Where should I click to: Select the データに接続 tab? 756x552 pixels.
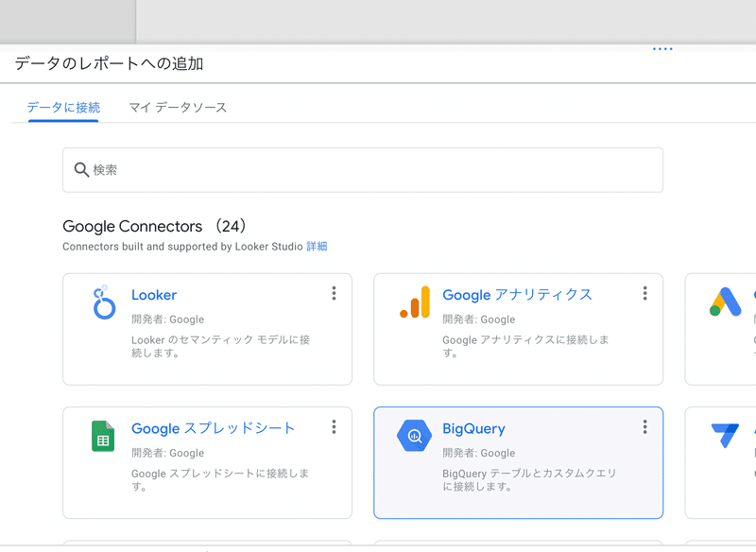click(63, 108)
